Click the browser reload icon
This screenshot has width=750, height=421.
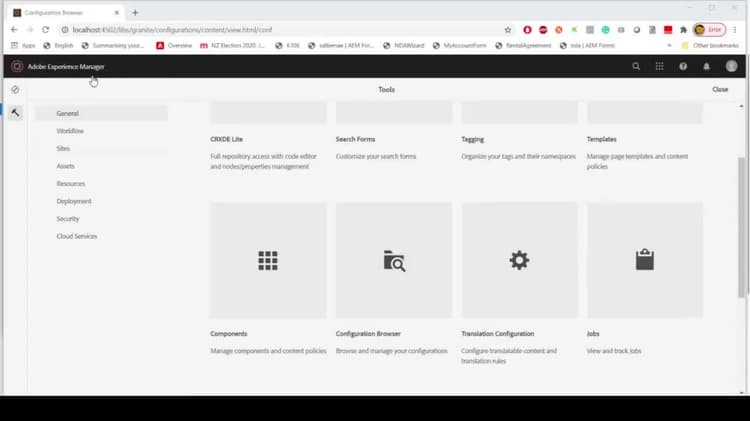click(45, 30)
